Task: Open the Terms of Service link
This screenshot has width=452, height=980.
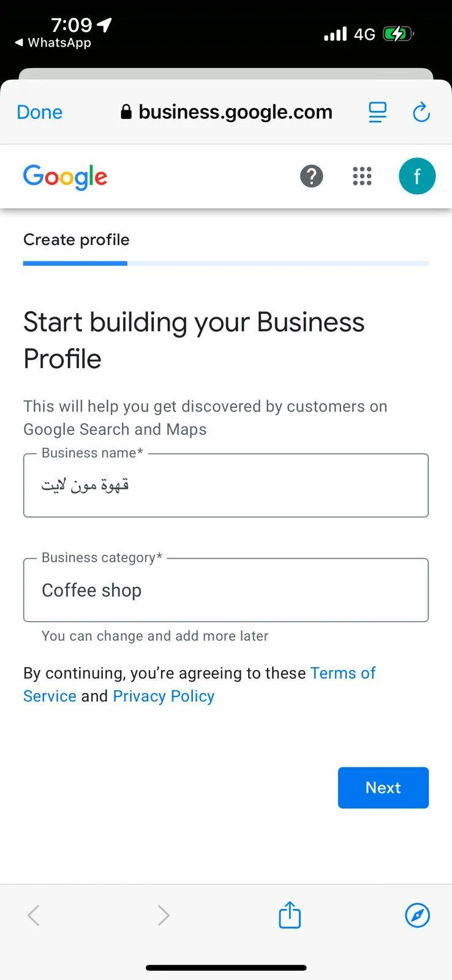Action: (x=342, y=673)
